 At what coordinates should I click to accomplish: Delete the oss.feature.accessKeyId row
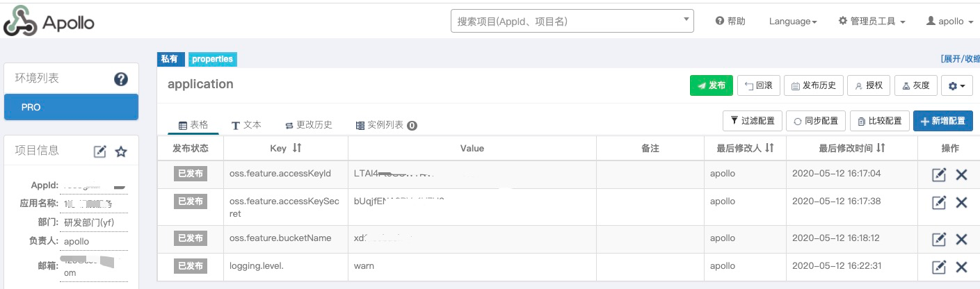click(x=961, y=174)
